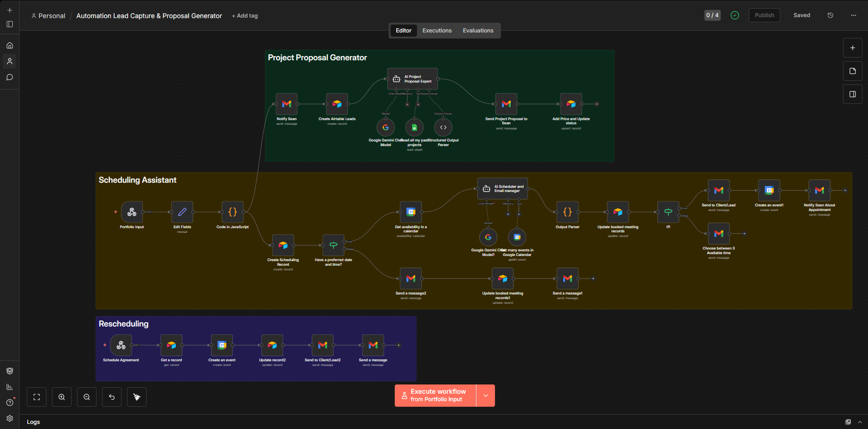Viewport: 868px width, 429px height.
Task: Select the Code in JavaScript node
Action: [232, 212]
